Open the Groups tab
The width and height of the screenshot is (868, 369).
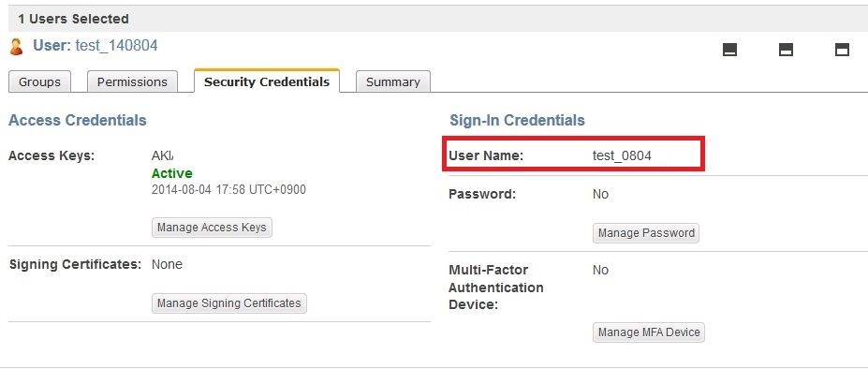coord(39,82)
